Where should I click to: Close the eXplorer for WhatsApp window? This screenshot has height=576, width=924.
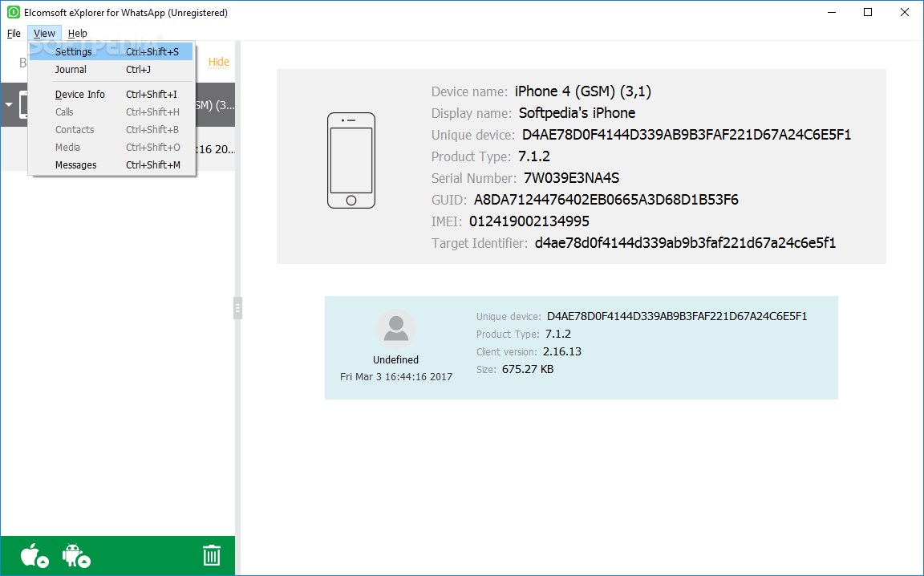click(905, 12)
